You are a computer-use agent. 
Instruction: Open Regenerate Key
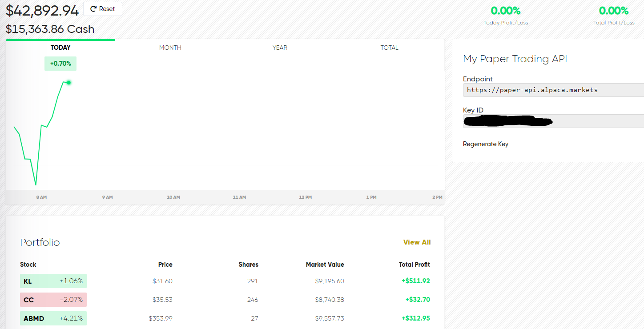[x=486, y=144]
